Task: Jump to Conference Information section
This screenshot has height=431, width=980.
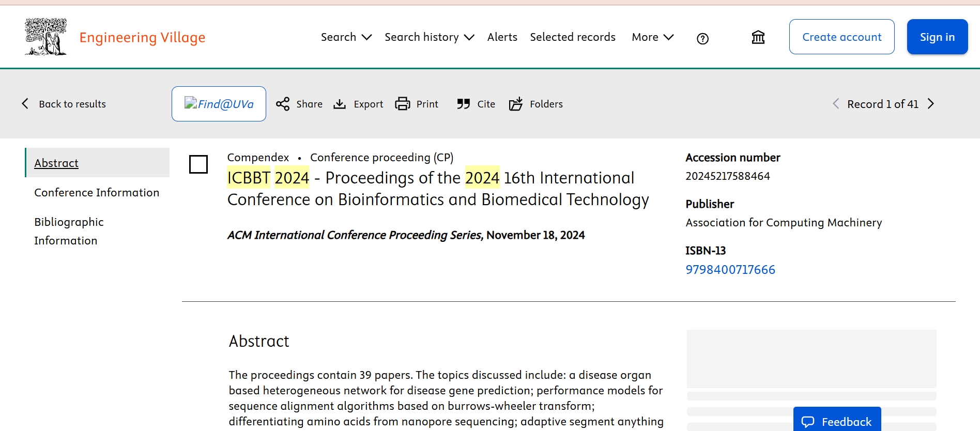Action: pyautogui.click(x=97, y=192)
